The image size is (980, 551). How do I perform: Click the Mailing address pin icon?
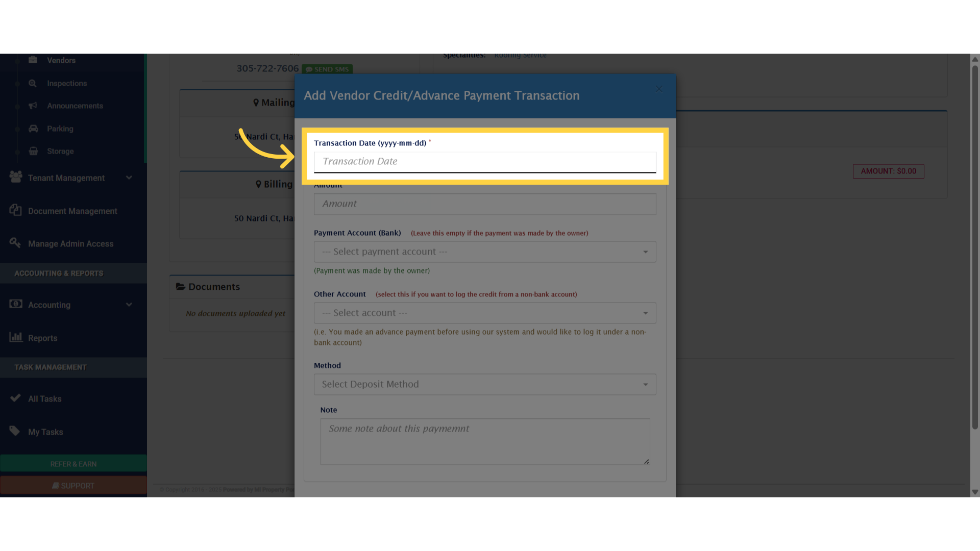(256, 103)
